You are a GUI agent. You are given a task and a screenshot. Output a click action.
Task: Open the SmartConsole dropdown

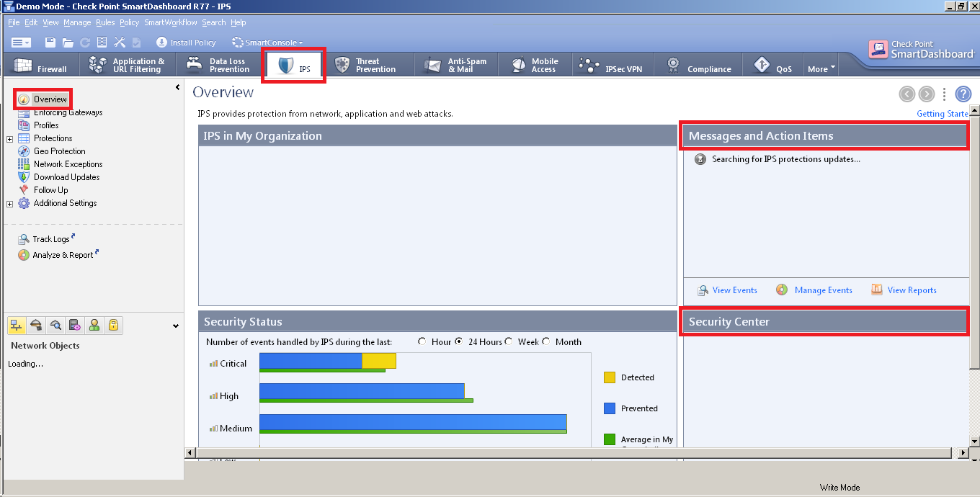coord(267,42)
